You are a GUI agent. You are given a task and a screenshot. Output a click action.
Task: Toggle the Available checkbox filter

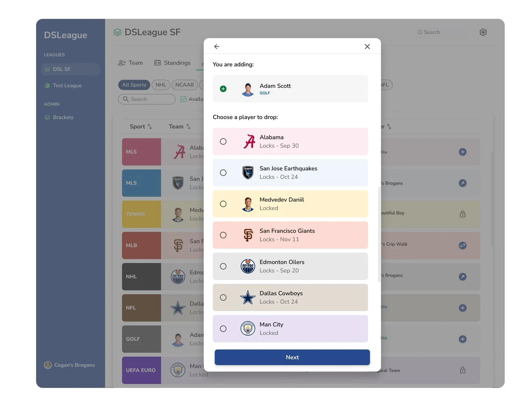click(183, 99)
